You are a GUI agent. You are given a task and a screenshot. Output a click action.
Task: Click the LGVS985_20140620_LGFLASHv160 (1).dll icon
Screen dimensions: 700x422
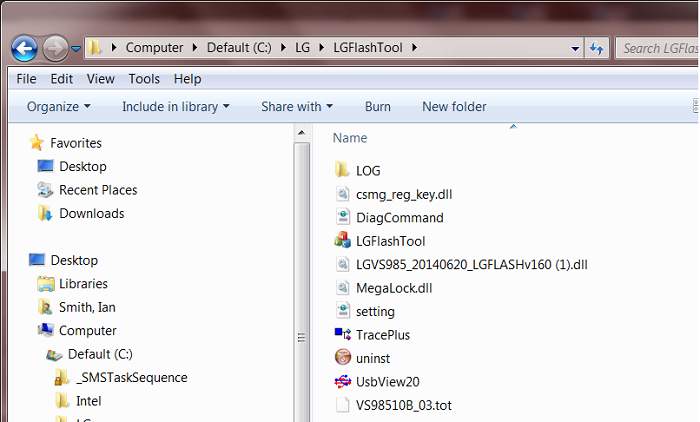click(x=342, y=264)
